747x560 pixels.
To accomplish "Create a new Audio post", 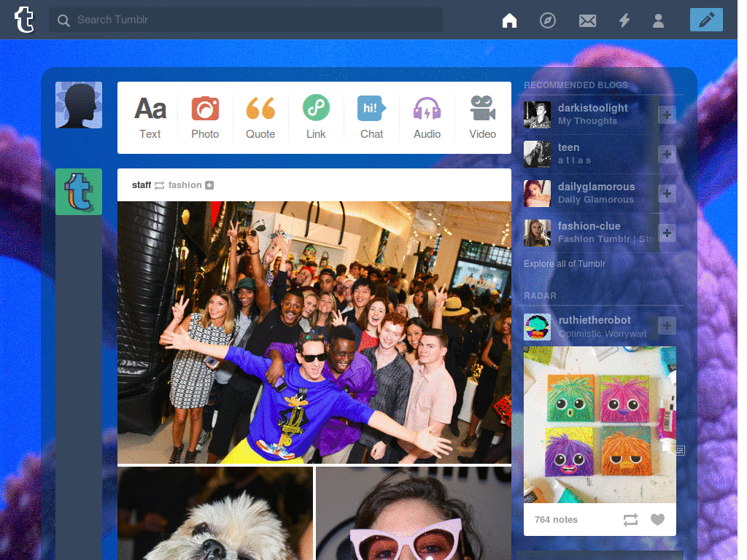I will coord(427,117).
